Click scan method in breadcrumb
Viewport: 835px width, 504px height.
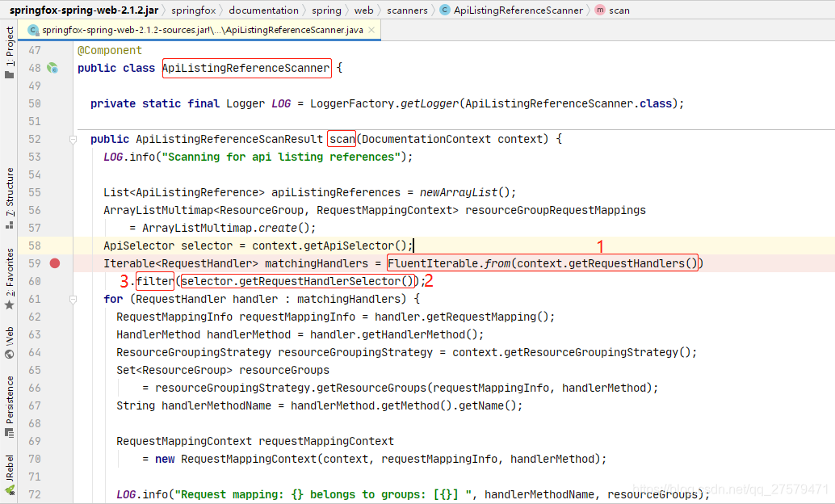[x=619, y=10]
